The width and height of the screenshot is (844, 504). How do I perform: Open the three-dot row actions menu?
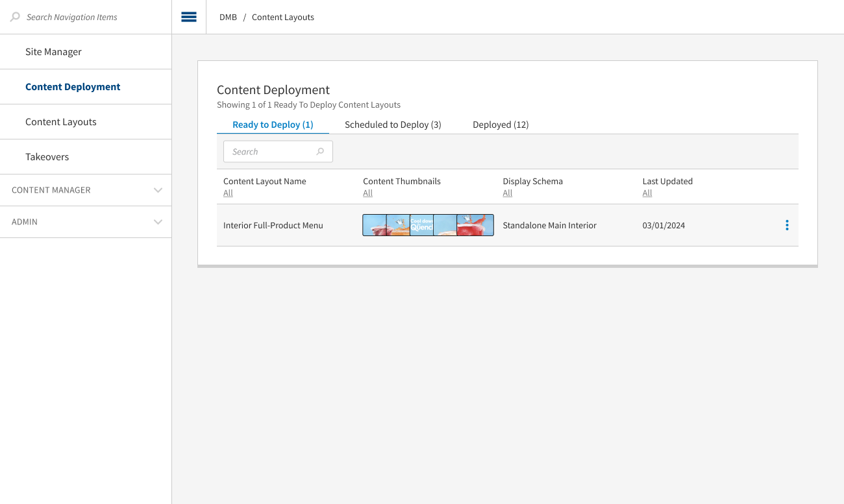tap(787, 225)
